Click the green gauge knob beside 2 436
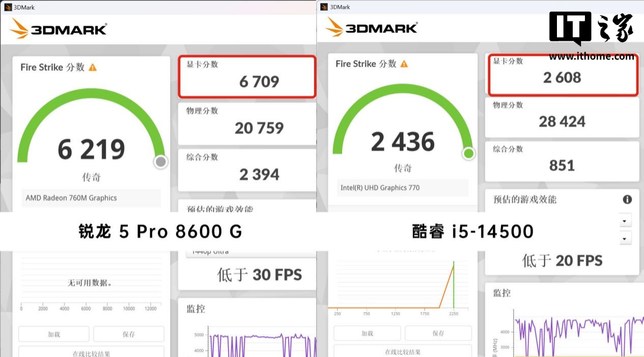This screenshot has height=357, width=644. (x=468, y=153)
